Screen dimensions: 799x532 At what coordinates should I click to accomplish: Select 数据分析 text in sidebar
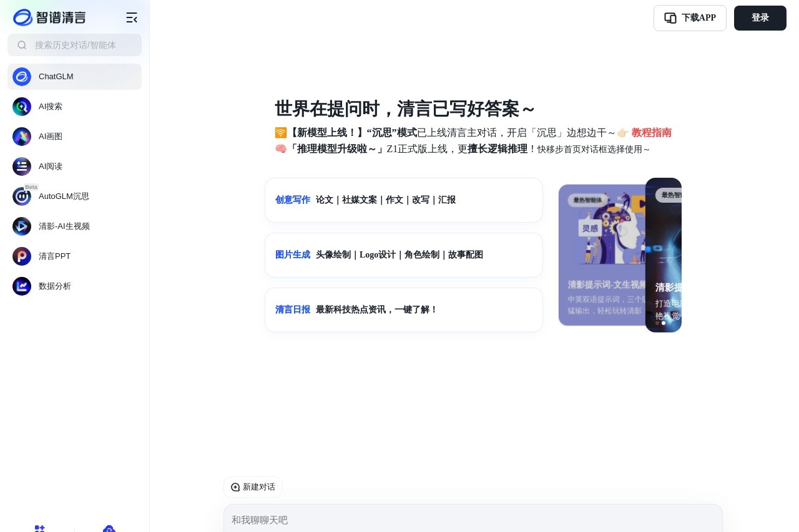(x=55, y=286)
